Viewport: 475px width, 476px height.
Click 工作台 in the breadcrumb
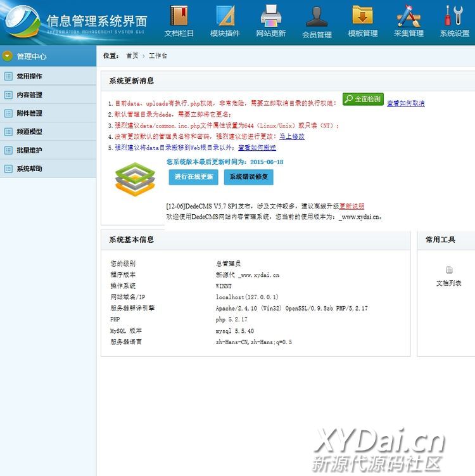click(x=158, y=56)
